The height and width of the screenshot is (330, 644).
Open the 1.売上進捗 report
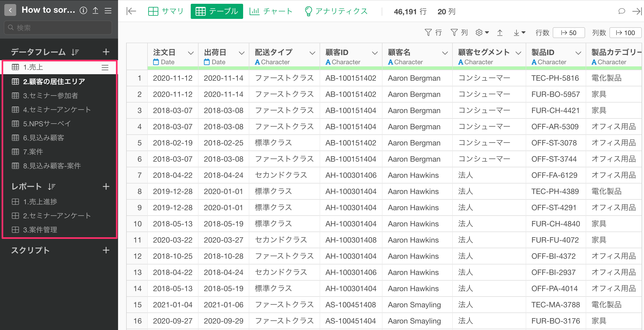pos(40,202)
